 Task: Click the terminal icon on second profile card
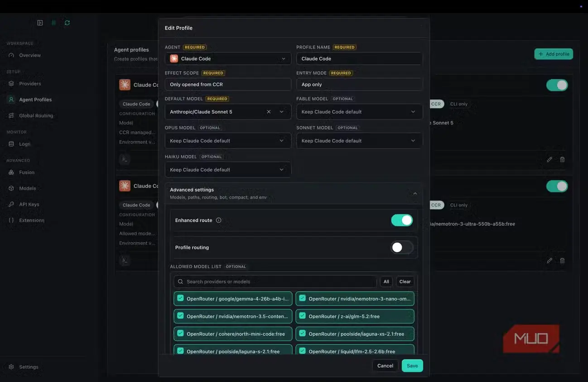(x=125, y=260)
